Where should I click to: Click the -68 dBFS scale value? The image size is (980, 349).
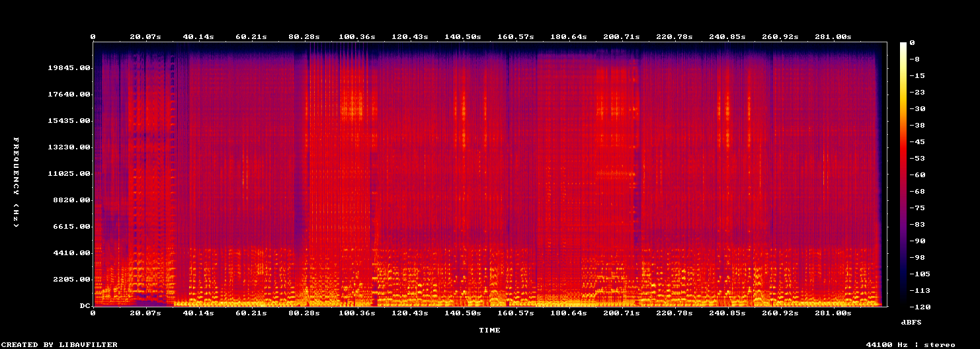coord(917,192)
